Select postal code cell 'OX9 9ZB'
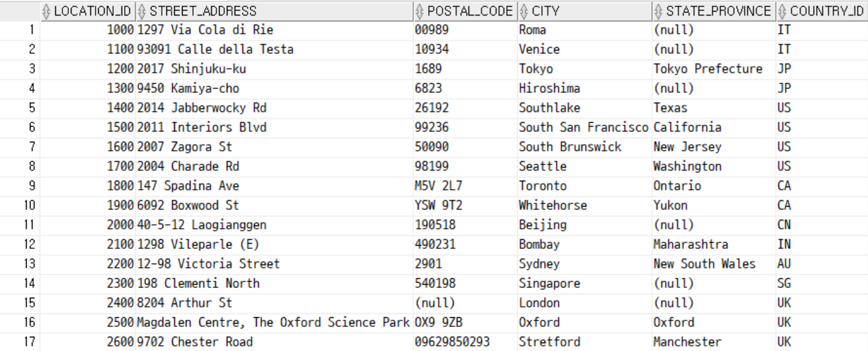The image size is (868, 351). click(465, 322)
